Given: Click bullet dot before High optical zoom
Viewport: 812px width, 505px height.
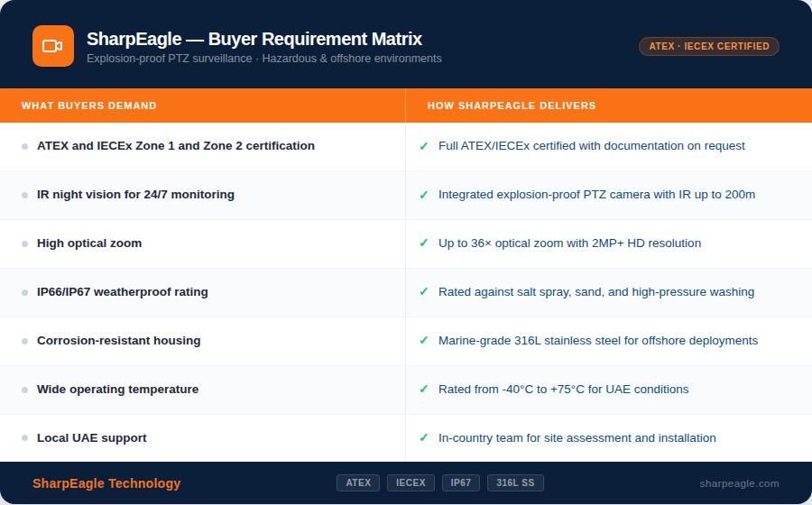Looking at the screenshot, I should click(x=25, y=243).
